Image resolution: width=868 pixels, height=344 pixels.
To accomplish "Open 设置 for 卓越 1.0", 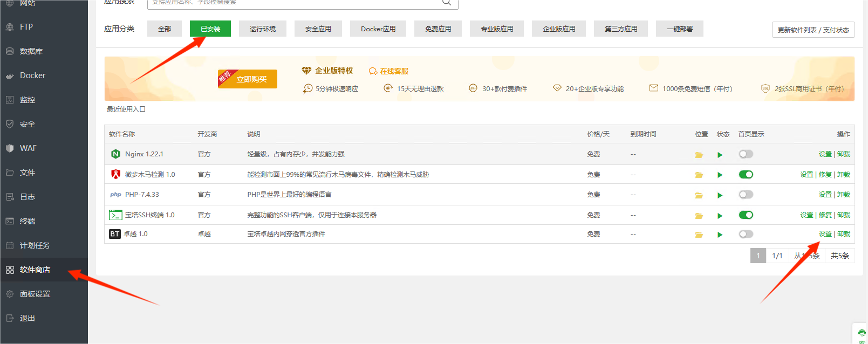I will coord(825,234).
